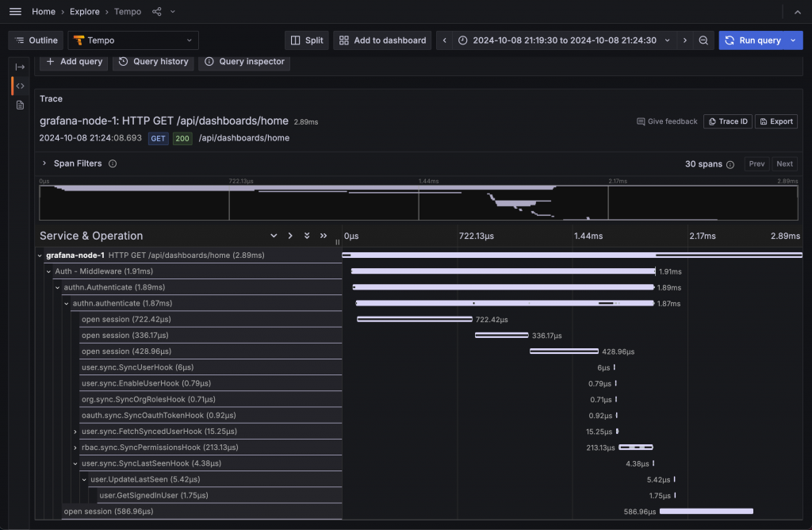Click the Explore breadcrumb

84,11
